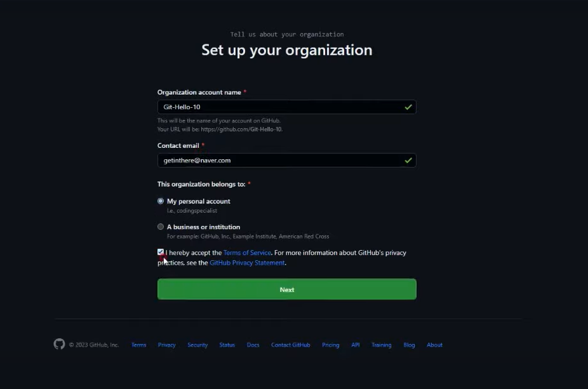Open the Terms footer link
This screenshot has width=588, height=389.
pos(139,345)
